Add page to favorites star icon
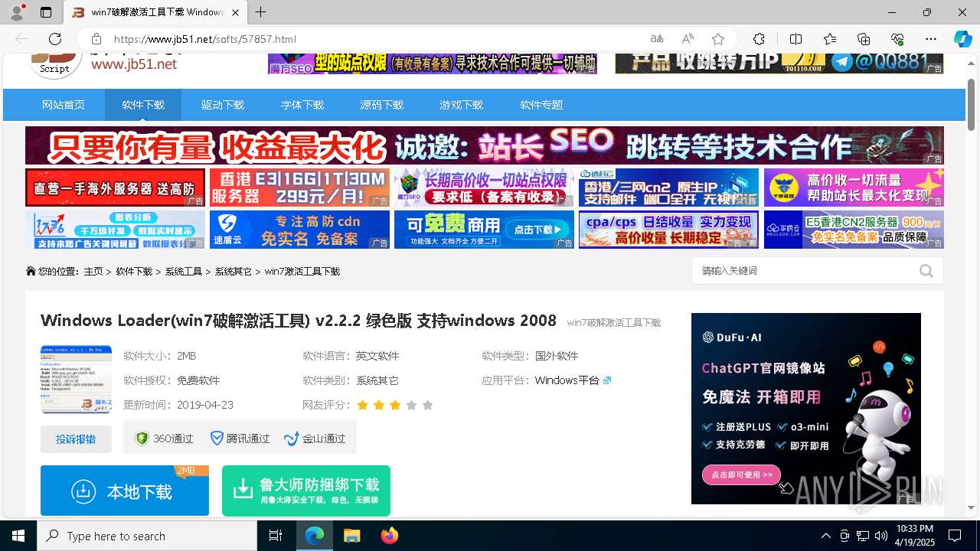 (x=718, y=39)
